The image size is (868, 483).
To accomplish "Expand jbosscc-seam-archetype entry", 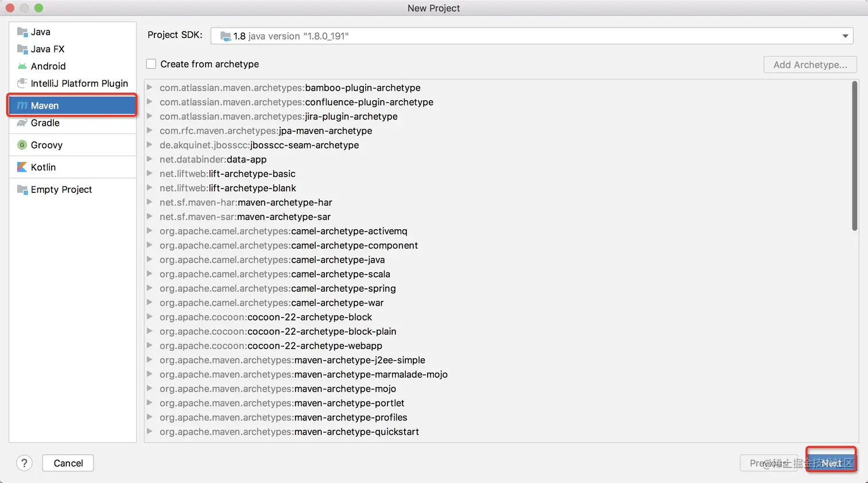I will [x=150, y=145].
